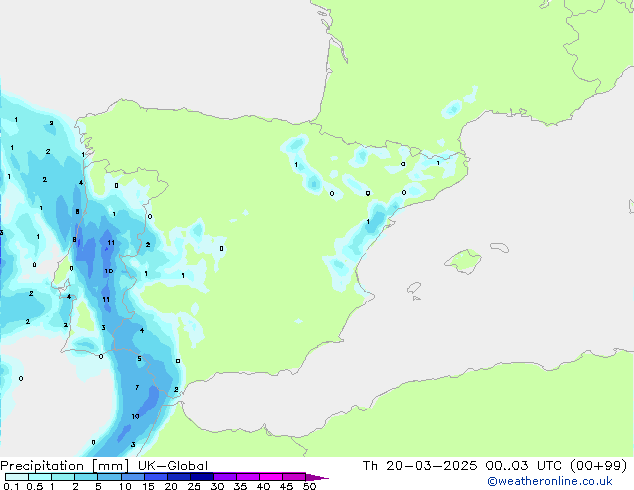634x490 pixels.
Task: Click the 'Th' weekday abbreviation in timestamp
Action: pyautogui.click(x=370, y=466)
